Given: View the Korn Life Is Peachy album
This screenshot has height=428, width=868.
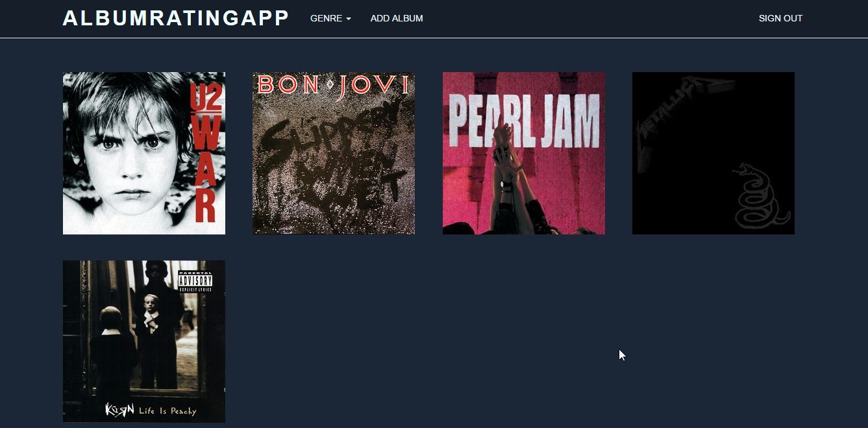Looking at the screenshot, I should tap(144, 342).
